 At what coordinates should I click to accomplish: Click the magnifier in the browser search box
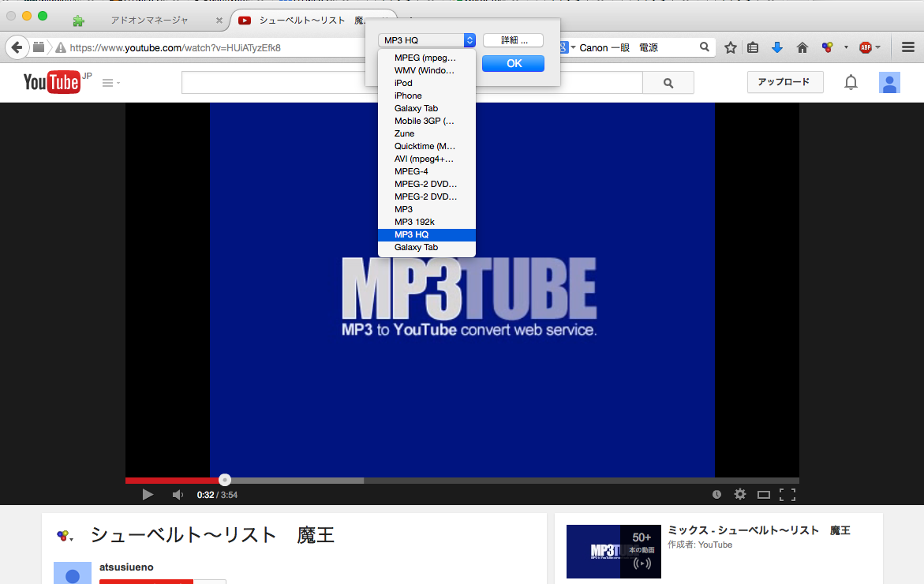(704, 47)
